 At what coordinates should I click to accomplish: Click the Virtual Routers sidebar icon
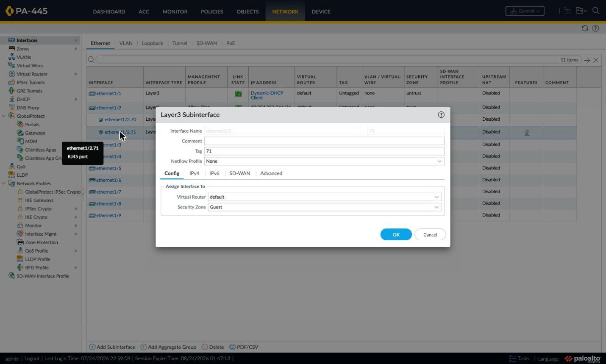coord(12,74)
